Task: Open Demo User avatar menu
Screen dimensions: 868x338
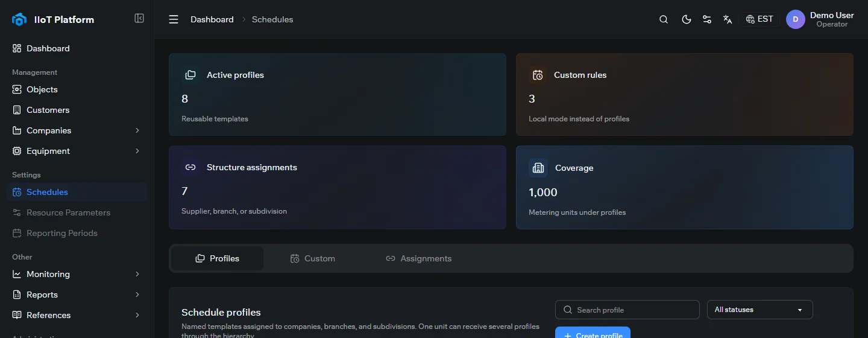Action: coord(796,19)
